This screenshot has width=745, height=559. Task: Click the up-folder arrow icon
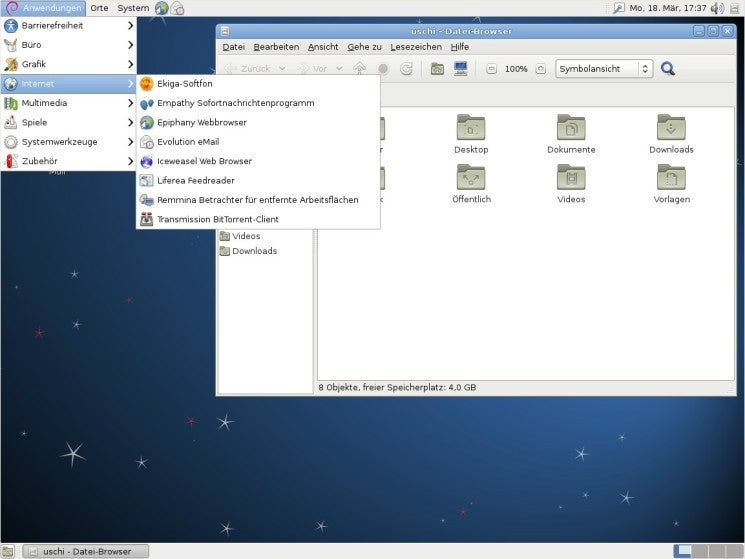coord(360,69)
